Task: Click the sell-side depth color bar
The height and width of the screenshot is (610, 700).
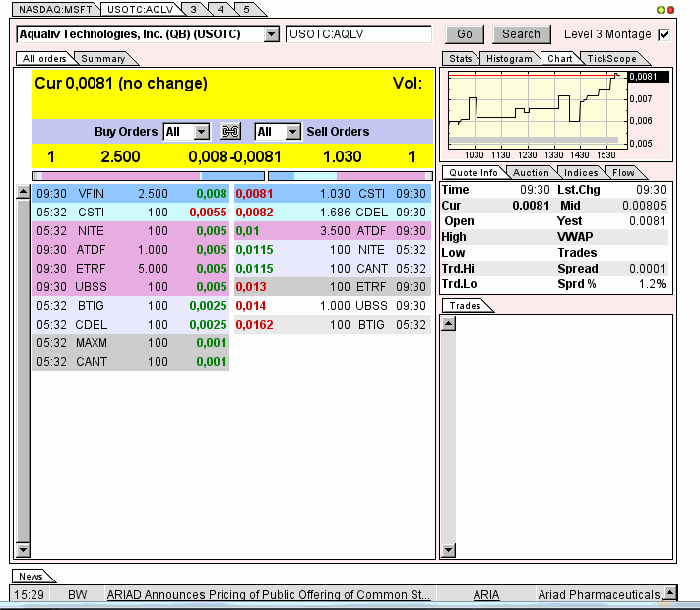Action: [350, 176]
